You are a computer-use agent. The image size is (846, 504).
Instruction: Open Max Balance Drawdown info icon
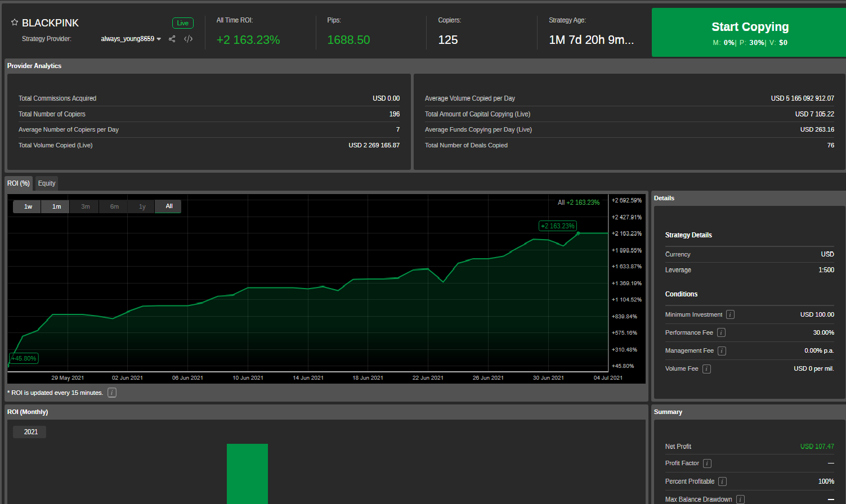coord(740,499)
